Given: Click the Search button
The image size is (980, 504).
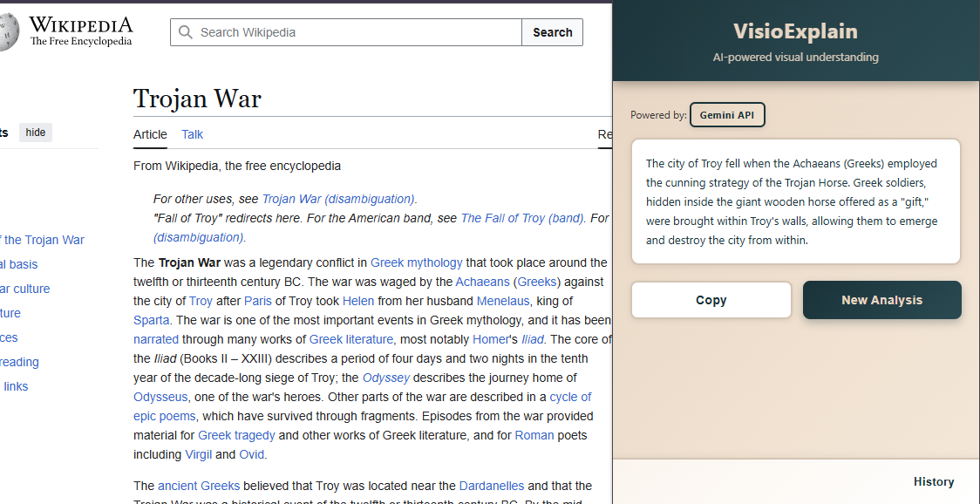Looking at the screenshot, I should [x=553, y=32].
